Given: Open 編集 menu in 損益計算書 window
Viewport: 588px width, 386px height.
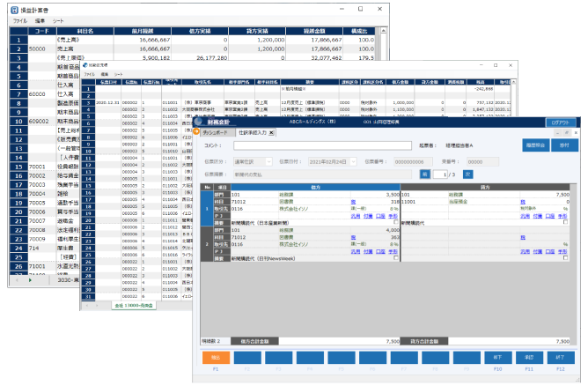Looking at the screenshot, I should [43, 19].
